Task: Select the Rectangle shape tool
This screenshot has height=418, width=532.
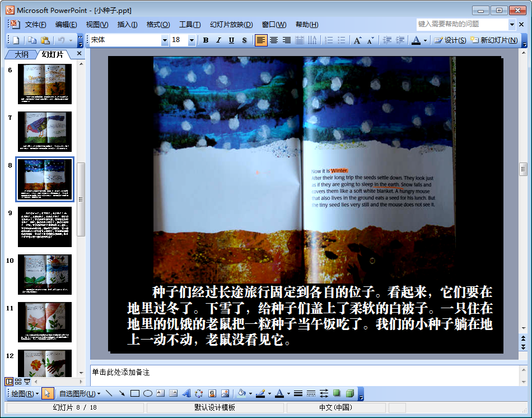Action: (135, 393)
